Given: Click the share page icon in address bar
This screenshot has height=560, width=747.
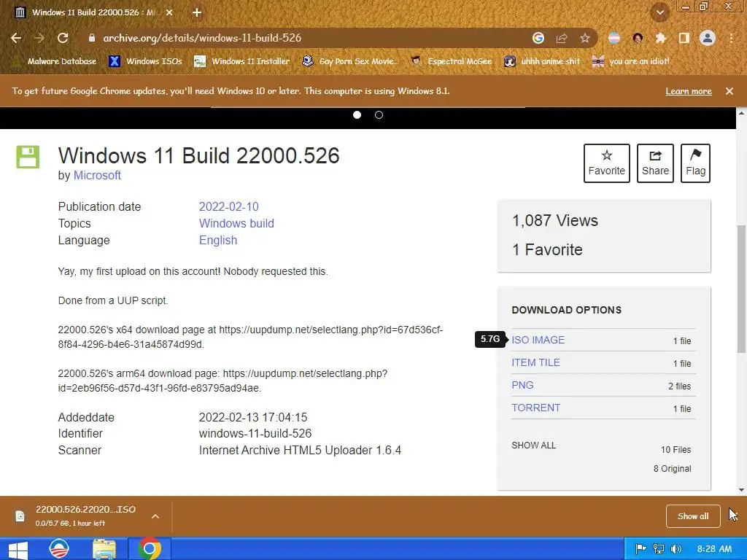Looking at the screenshot, I should click(x=562, y=38).
